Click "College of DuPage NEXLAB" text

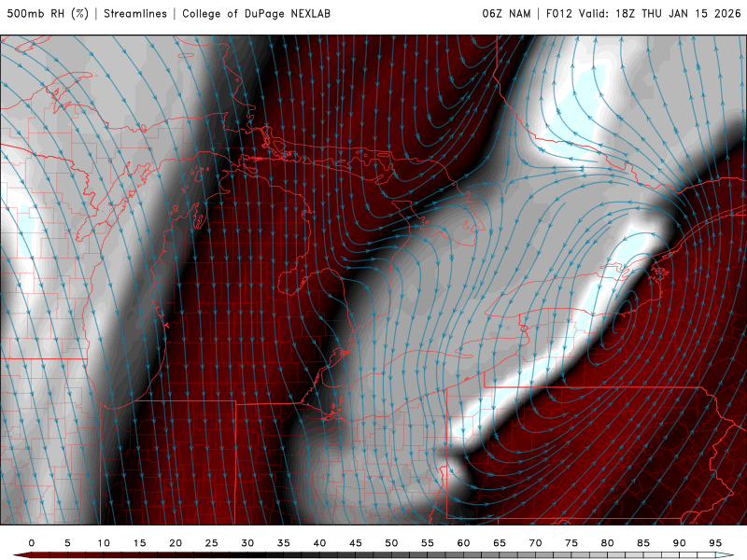point(256,14)
